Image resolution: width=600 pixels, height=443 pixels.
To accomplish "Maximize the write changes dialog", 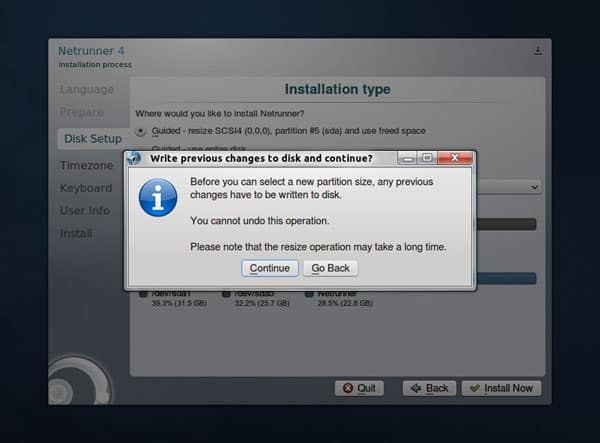I will click(427, 158).
